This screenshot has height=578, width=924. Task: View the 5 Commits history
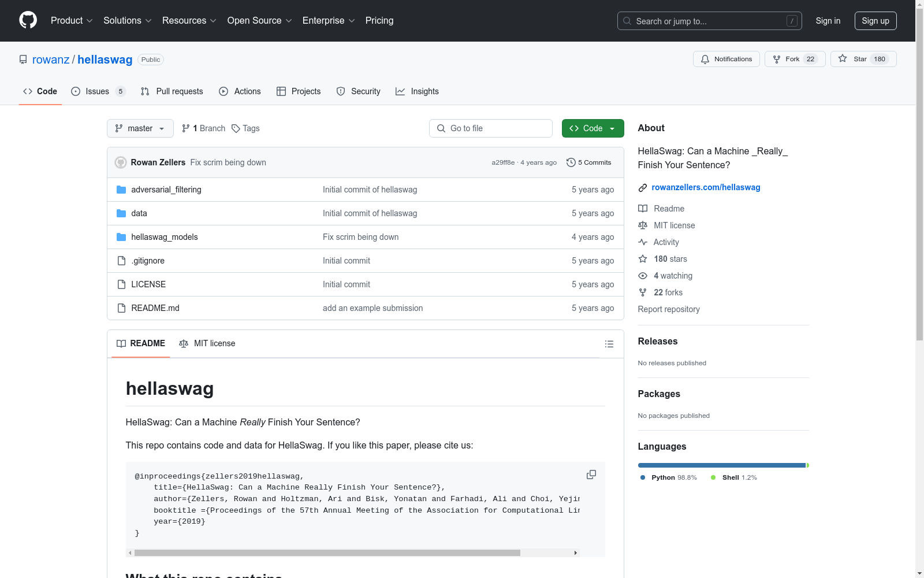click(589, 162)
